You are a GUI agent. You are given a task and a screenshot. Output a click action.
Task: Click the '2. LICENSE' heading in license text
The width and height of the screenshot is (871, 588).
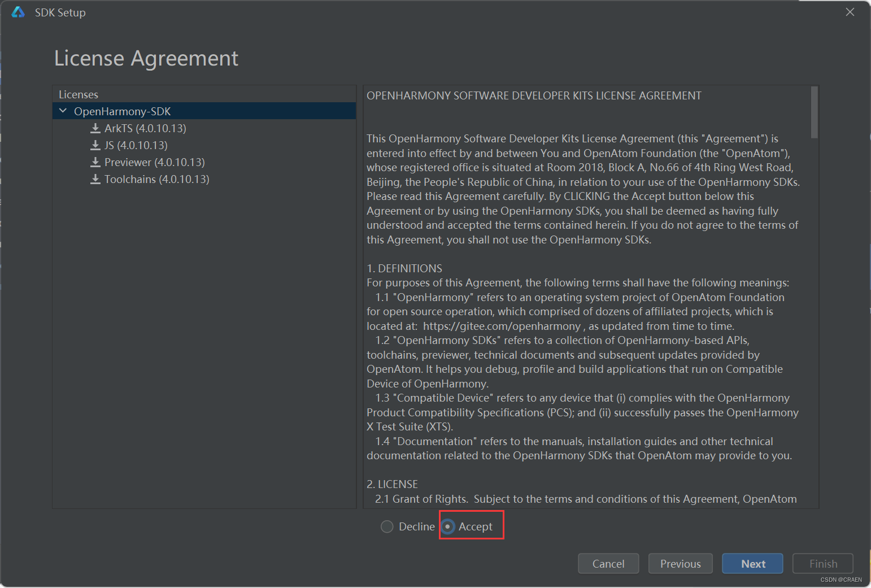pos(393,484)
